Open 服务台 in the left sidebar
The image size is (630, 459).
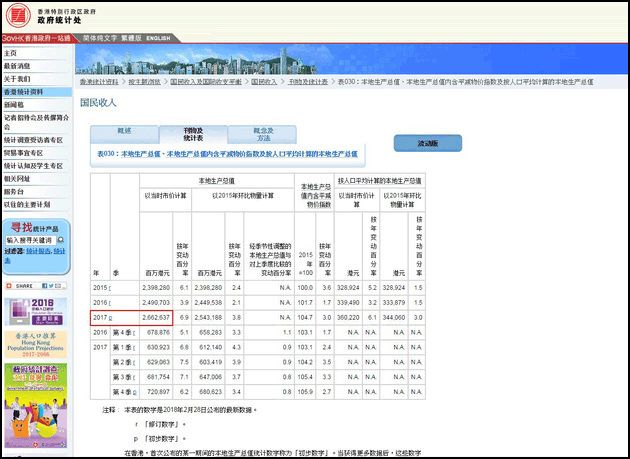(13, 191)
